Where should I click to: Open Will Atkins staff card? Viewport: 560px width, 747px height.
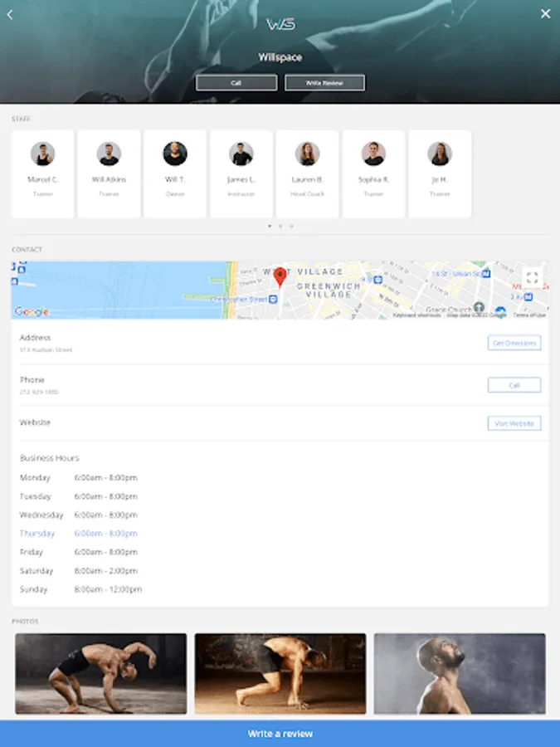[x=109, y=174]
